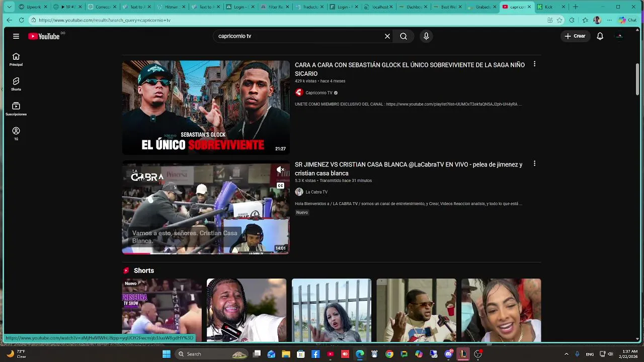Switch to the Upwork tab
Screen dimensions: 644x362
33,7
